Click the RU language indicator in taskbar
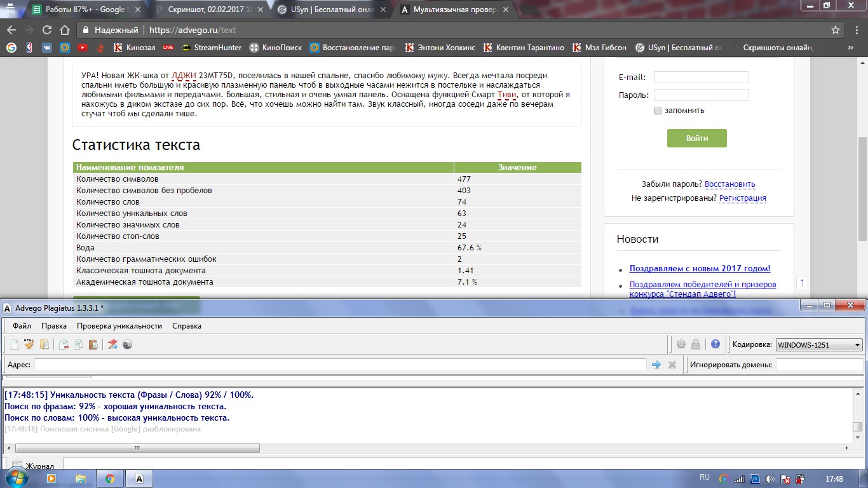 [705, 477]
